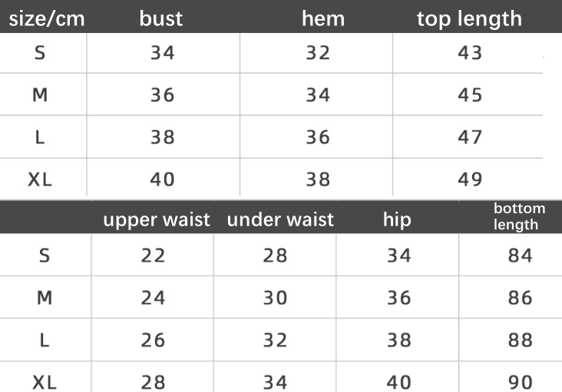The height and width of the screenshot is (392, 562).
Task: Click the bottom length value 84
Action: (x=520, y=255)
